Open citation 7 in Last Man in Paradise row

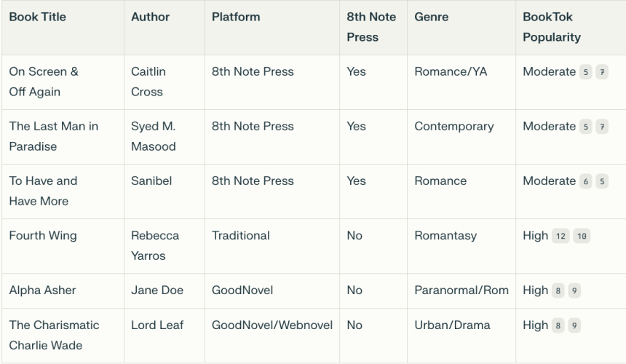coord(602,127)
